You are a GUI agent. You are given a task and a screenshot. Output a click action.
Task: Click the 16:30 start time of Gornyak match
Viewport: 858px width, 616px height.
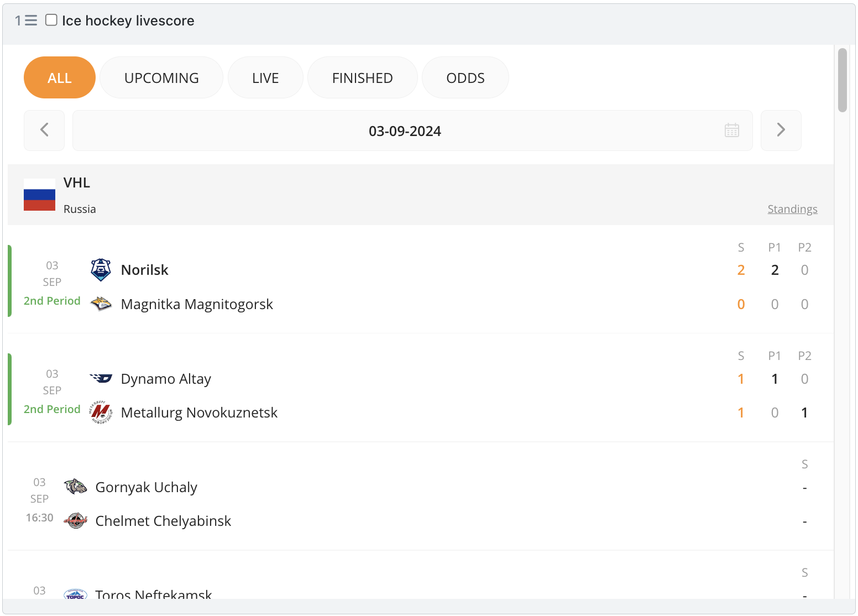pos(40,518)
